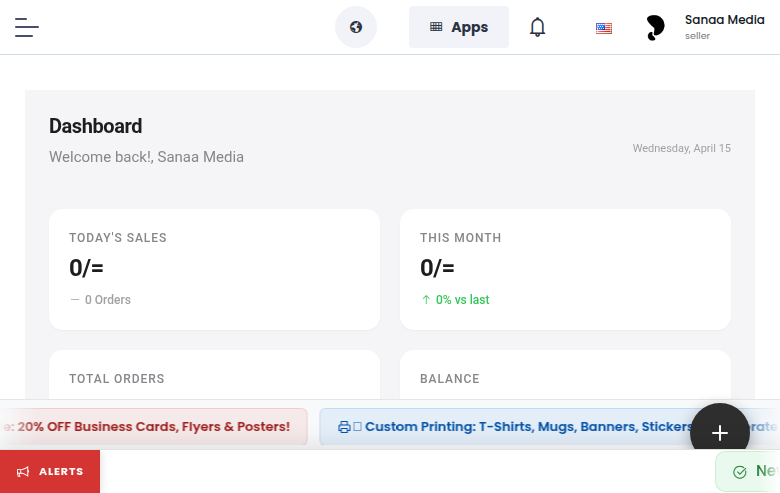
Task: Open the red ALERTS button
Action: 50,472
